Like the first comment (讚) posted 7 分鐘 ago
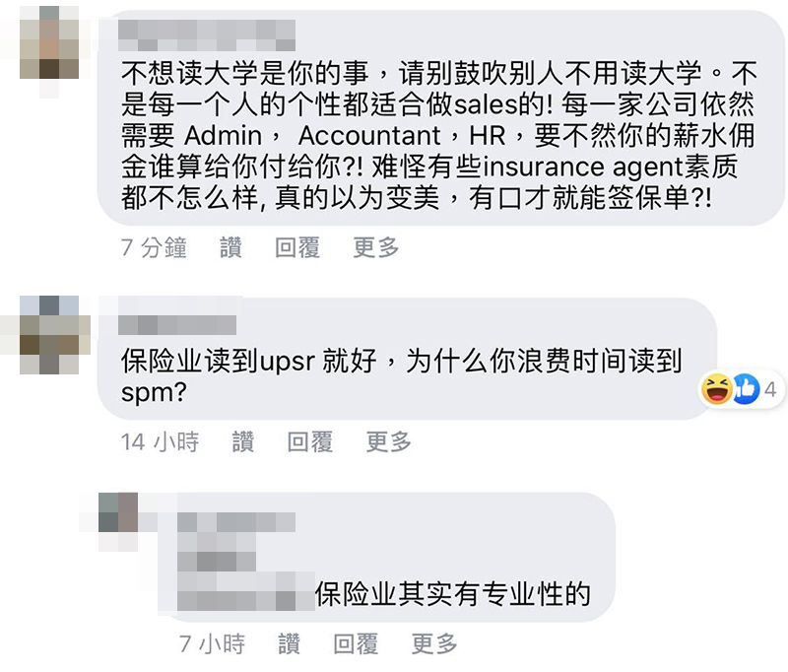Image resolution: width=788 pixels, height=672 pixels. click(x=230, y=247)
